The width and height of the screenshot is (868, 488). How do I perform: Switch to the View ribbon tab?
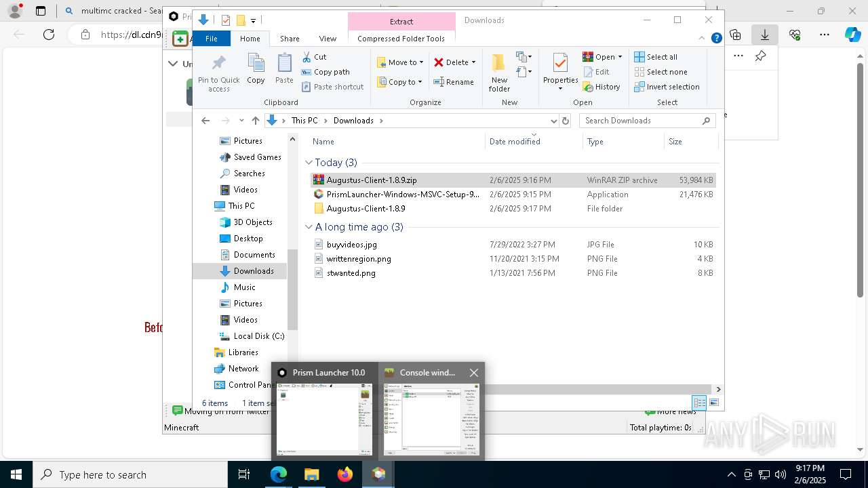(328, 39)
